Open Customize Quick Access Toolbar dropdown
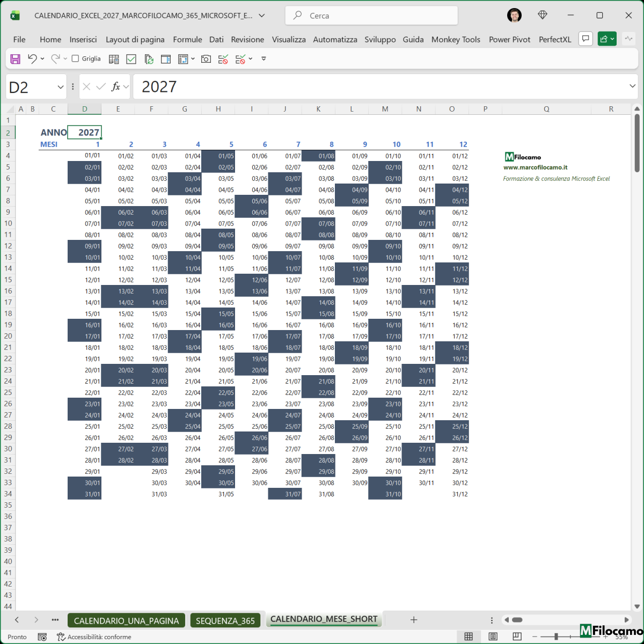Image resolution: width=644 pixels, height=644 pixels. (264, 58)
